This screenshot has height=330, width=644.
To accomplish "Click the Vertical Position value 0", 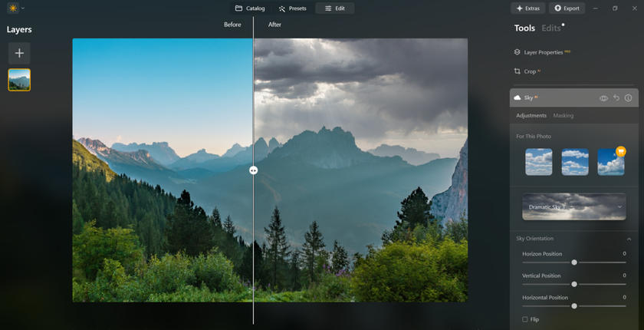I will pos(624,276).
